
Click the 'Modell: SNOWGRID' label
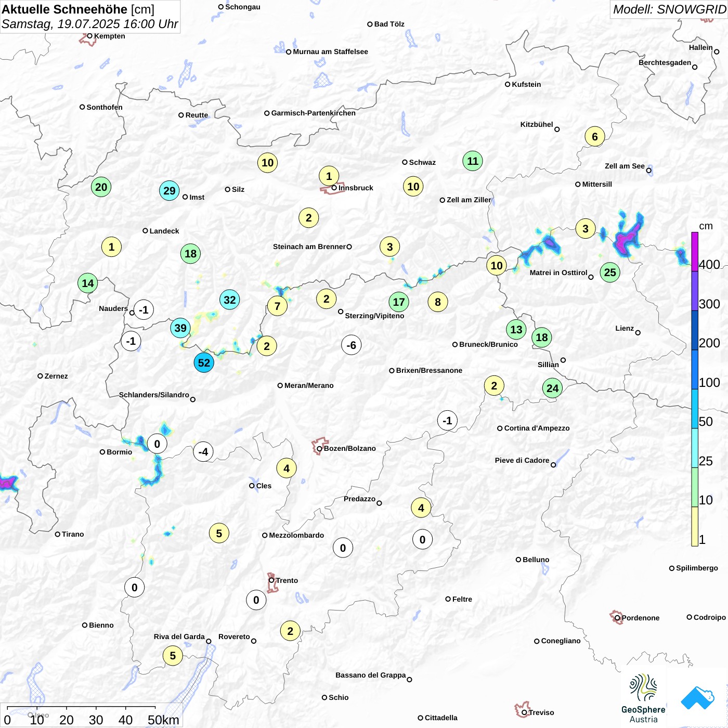(x=669, y=9)
